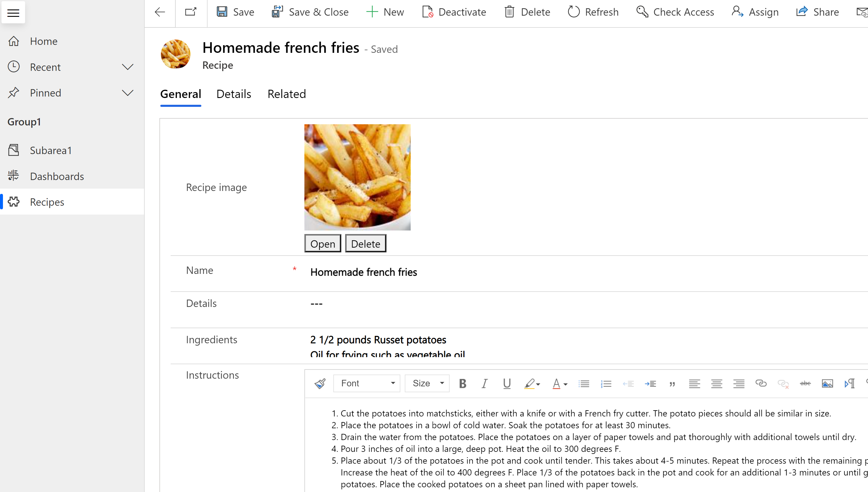Click the Italic formatting icon
868x492 pixels.
[484, 383]
